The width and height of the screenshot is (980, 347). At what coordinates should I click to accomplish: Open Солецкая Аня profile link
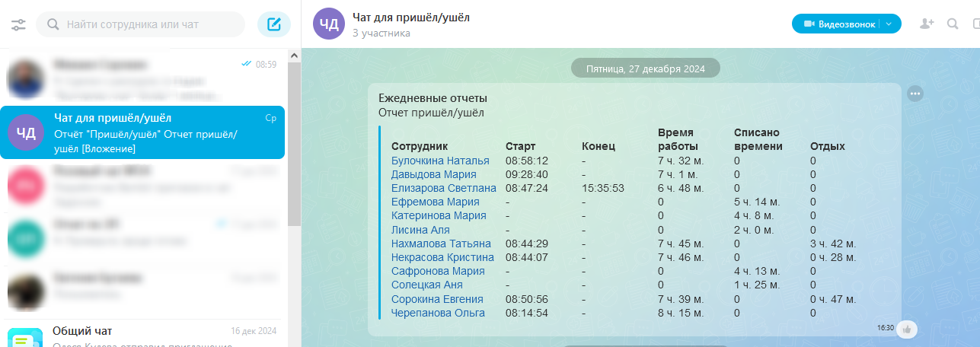click(x=427, y=285)
